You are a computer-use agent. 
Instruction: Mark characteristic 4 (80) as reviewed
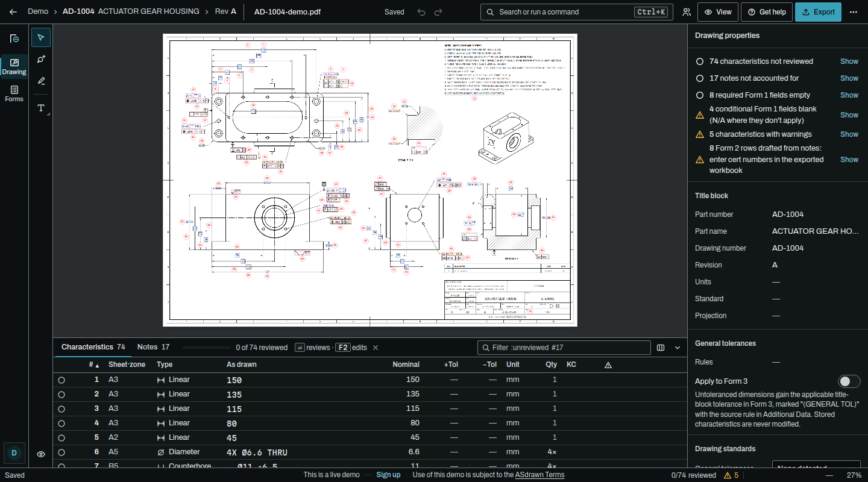tap(61, 423)
